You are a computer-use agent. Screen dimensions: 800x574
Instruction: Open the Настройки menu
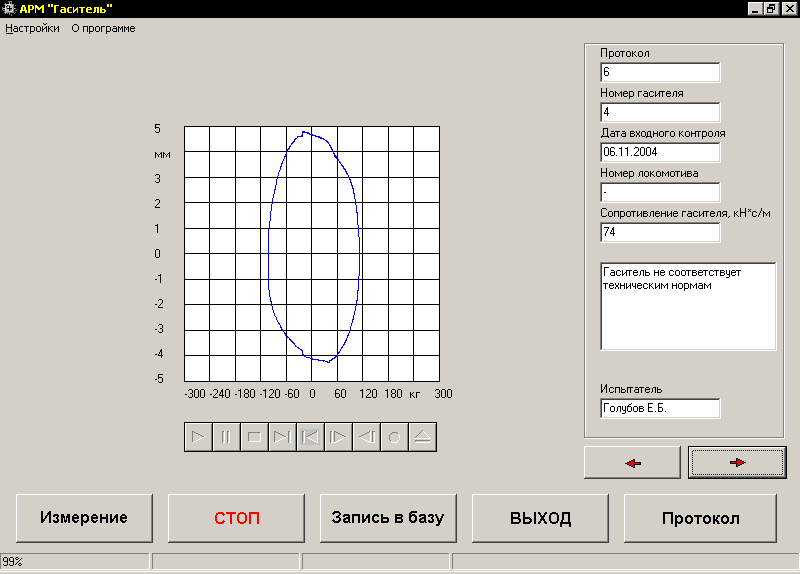tap(32, 29)
